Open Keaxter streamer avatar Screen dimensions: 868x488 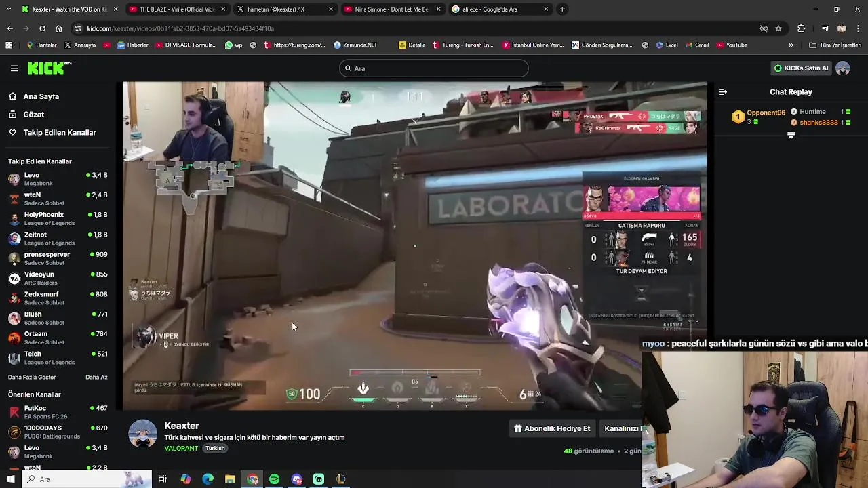[x=142, y=434]
